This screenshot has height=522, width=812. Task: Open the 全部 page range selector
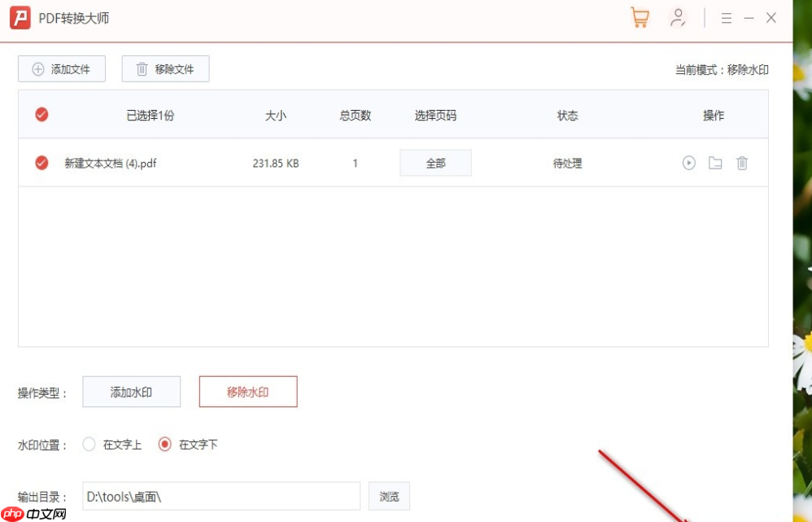[x=435, y=162]
